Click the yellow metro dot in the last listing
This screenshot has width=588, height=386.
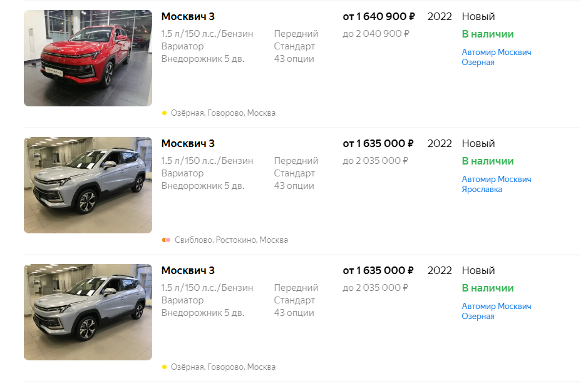coord(165,367)
